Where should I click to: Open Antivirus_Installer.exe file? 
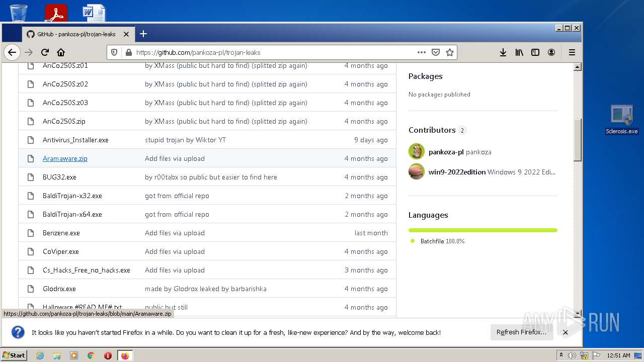75,140
